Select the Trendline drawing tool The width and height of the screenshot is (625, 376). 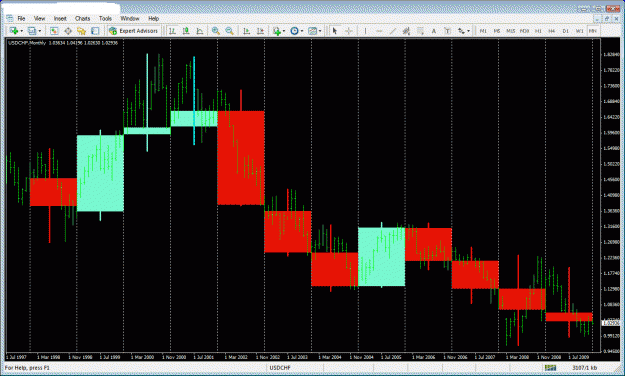tap(393, 31)
